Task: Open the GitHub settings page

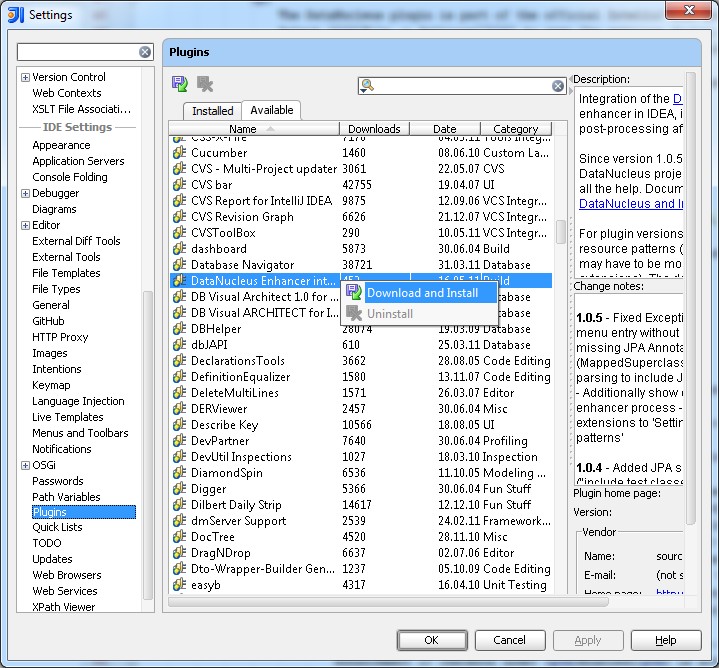Action: point(48,321)
